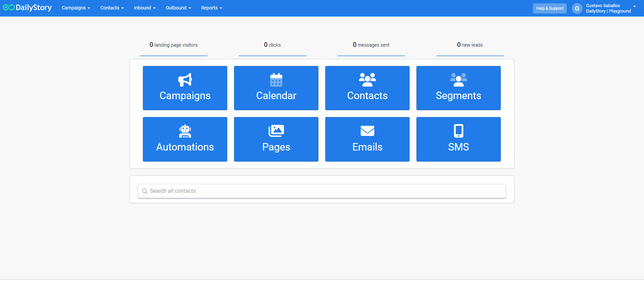The image size is (644, 281).
Task: Expand the Reports navbar dropdown
Action: [x=212, y=8]
